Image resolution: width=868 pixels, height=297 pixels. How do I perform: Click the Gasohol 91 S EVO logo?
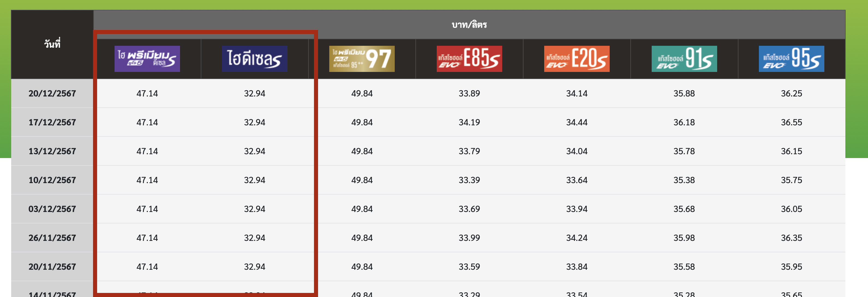coord(684,59)
